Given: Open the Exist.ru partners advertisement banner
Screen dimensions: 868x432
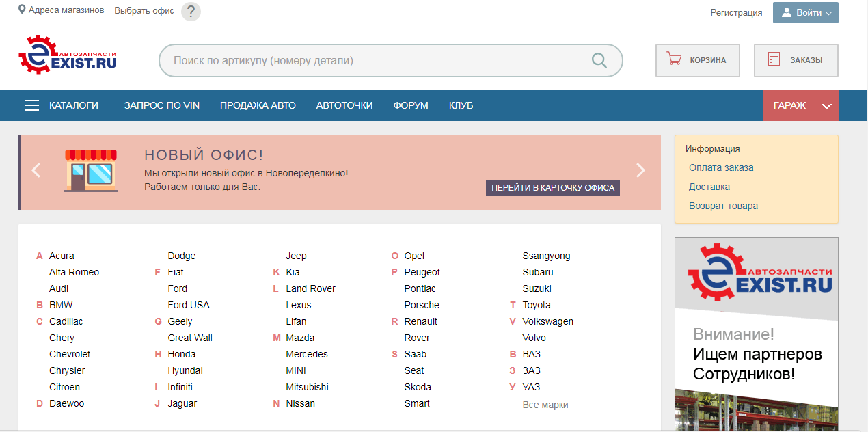Looking at the screenshot, I should [757, 334].
